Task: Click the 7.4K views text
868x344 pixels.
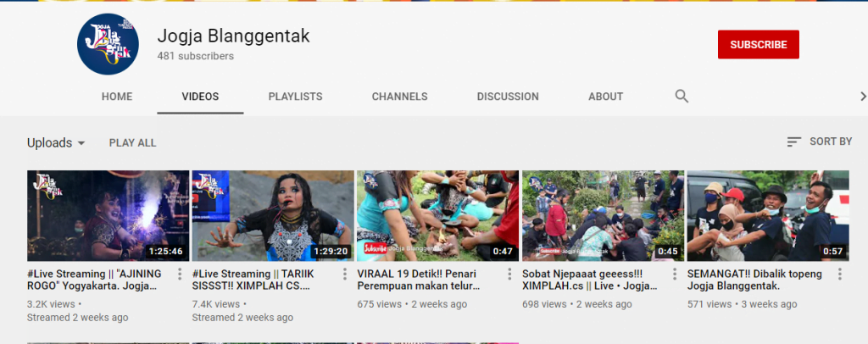Action: pyautogui.click(x=216, y=304)
